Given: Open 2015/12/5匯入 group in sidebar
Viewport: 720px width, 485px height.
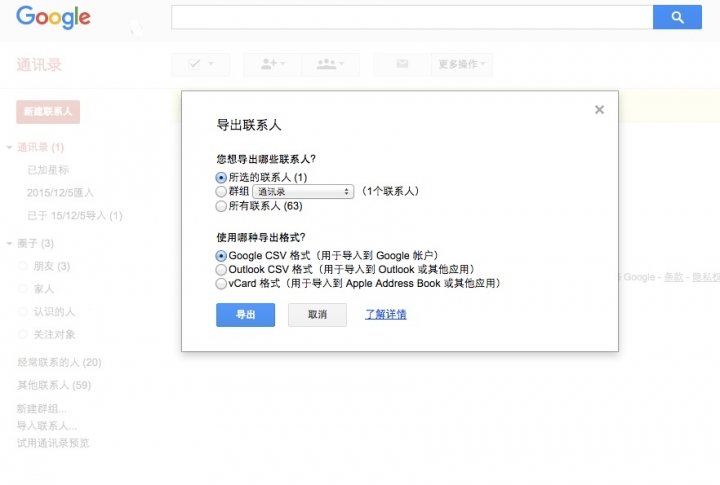Looking at the screenshot, I should (60, 193).
